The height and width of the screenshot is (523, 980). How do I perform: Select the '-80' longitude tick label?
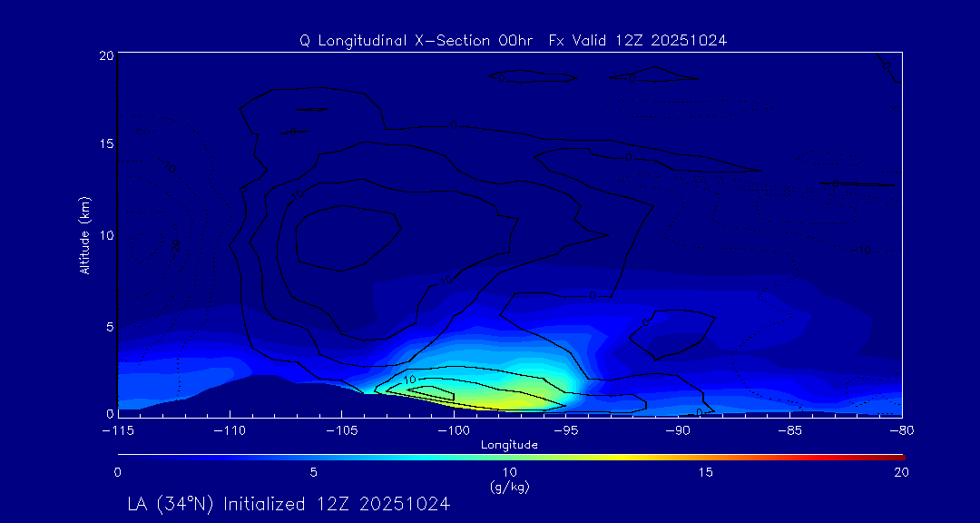pos(902,430)
